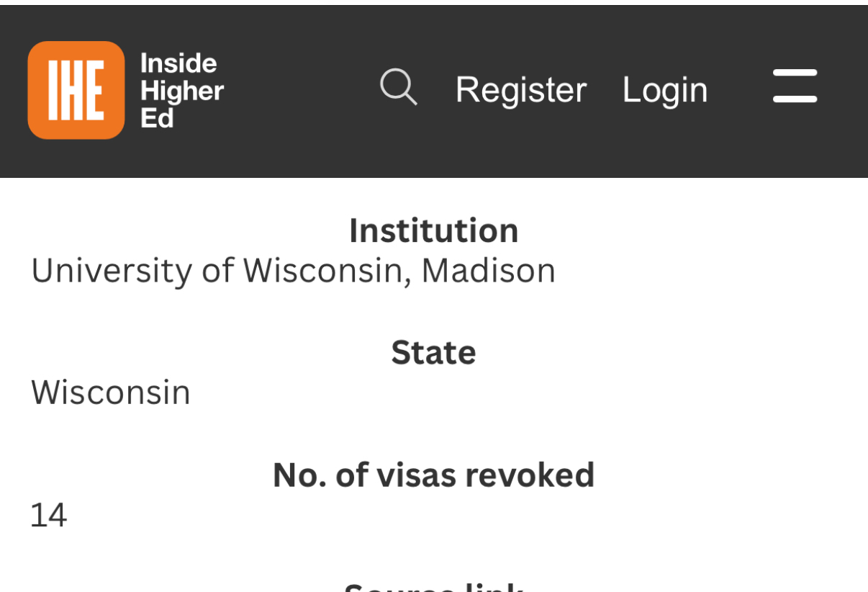Open the hamburger navigation menu
This screenshot has height=592, width=868.
(x=795, y=86)
